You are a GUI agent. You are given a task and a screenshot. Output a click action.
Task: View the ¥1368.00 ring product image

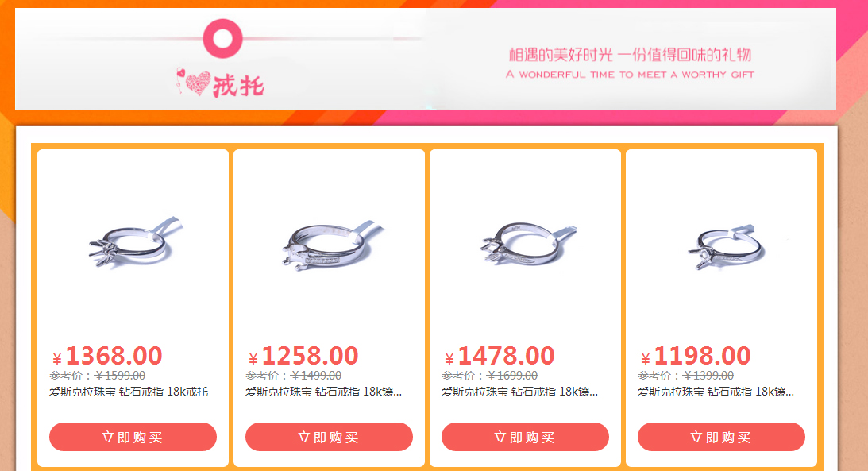(136, 242)
